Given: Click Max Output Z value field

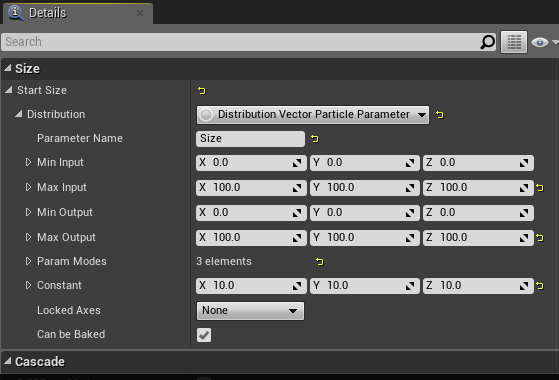Looking at the screenshot, I should click(x=478, y=238).
